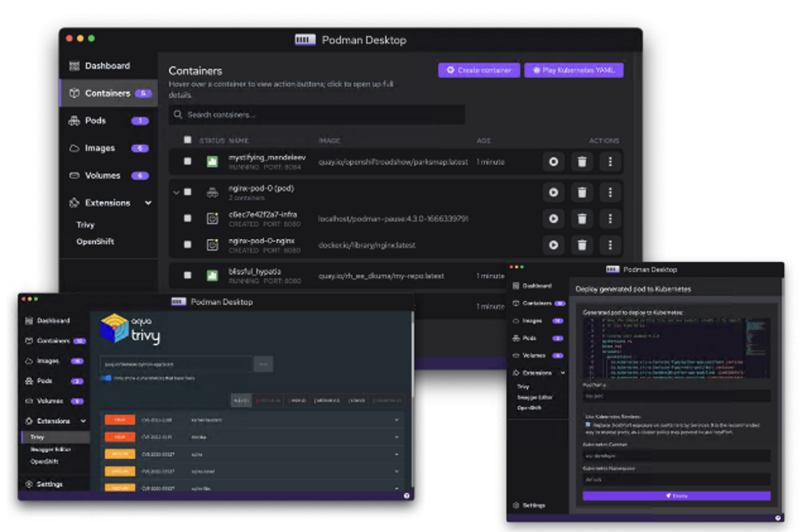Click the aqua trivy logo
The image size is (807, 532).
tap(130, 328)
